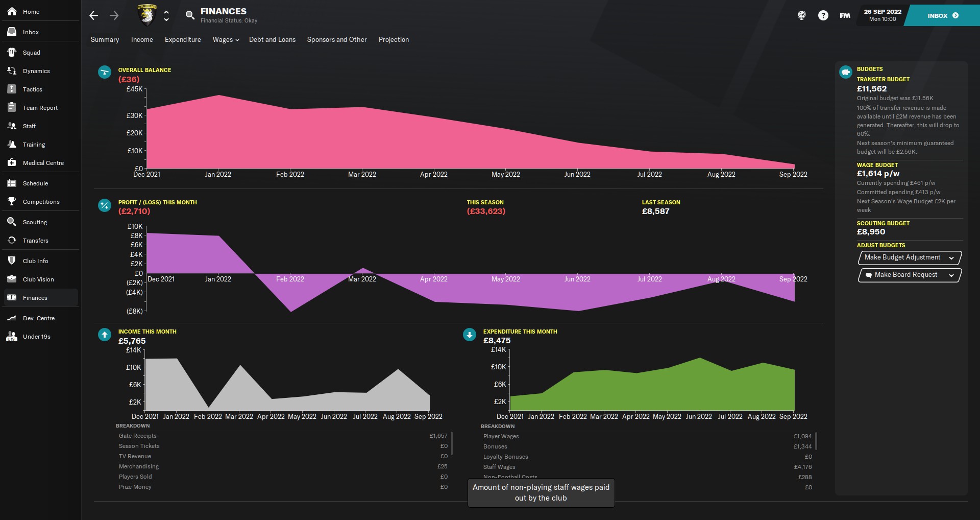Open Tactics from the sidebar
This screenshot has width=980, height=520.
coord(32,89)
